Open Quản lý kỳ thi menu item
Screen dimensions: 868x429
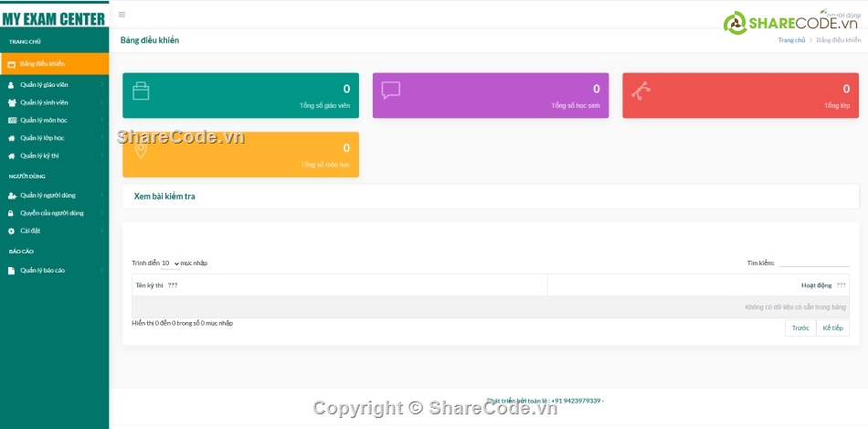pyautogui.click(x=39, y=156)
